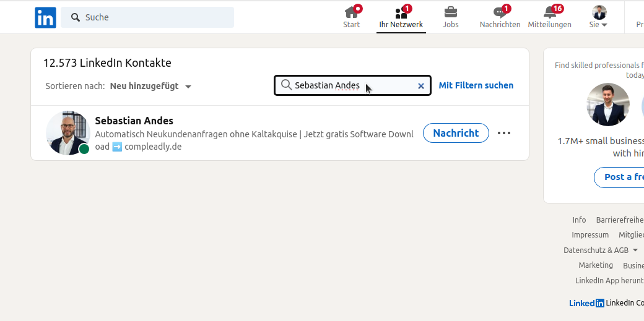Screen dimensions: 644x321
Task: Open the Info footer link
Action: (579, 220)
